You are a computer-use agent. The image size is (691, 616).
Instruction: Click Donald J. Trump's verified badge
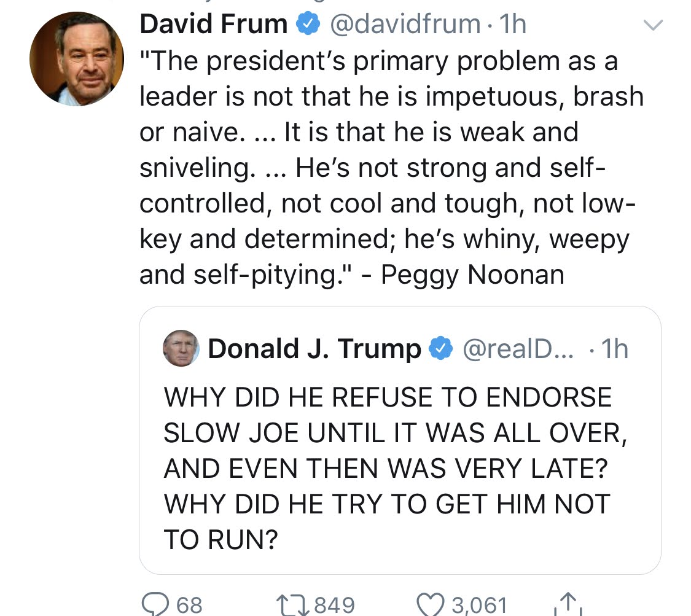pyautogui.click(x=440, y=348)
